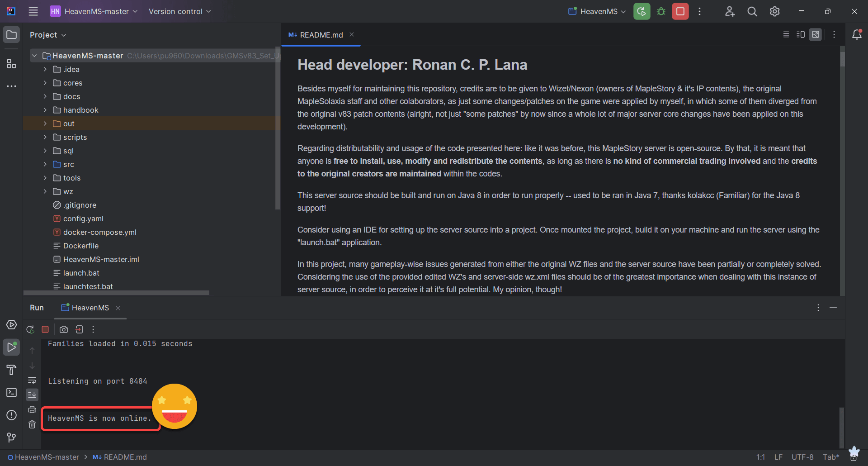Toggle soft-wrap in the run console
Image resolution: width=868 pixels, height=466 pixels.
[x=32, y=380]
